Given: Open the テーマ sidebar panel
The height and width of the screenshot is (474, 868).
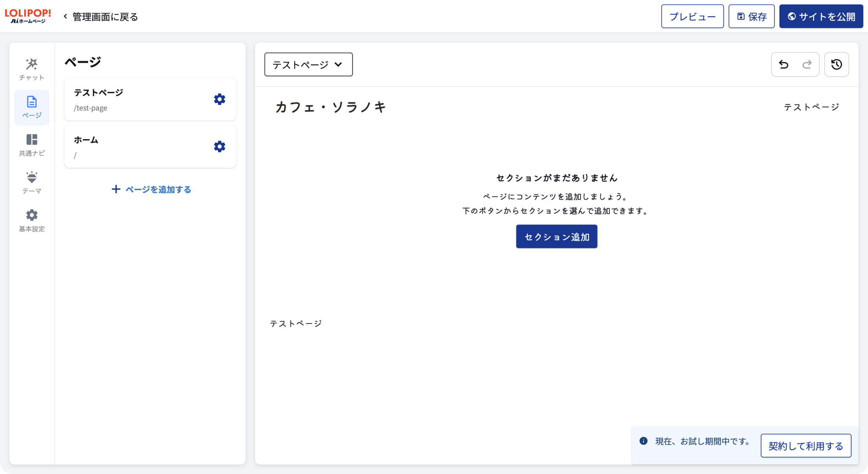Looking at the screenshot, I should point(32,183).
